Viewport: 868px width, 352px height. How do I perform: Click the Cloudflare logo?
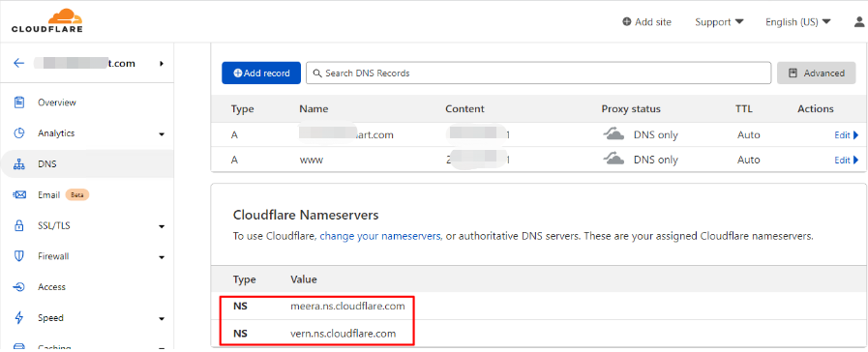[47, 20]
